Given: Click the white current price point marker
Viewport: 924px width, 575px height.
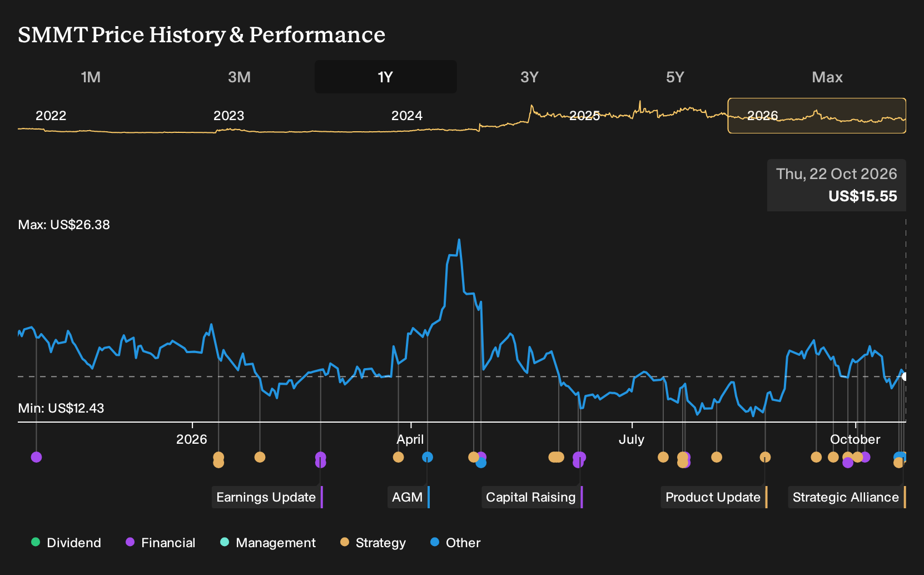Looking at the screenshot, I should pos(905,376).
